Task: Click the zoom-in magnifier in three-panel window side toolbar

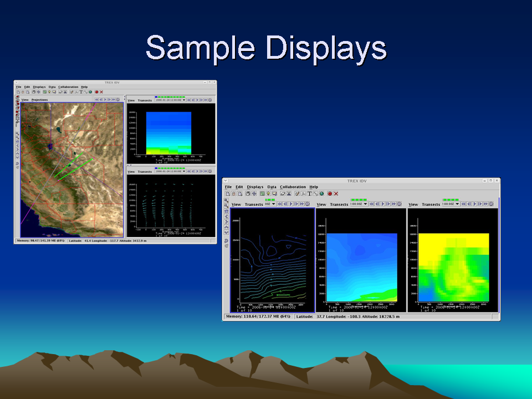Action: (226, 201)
